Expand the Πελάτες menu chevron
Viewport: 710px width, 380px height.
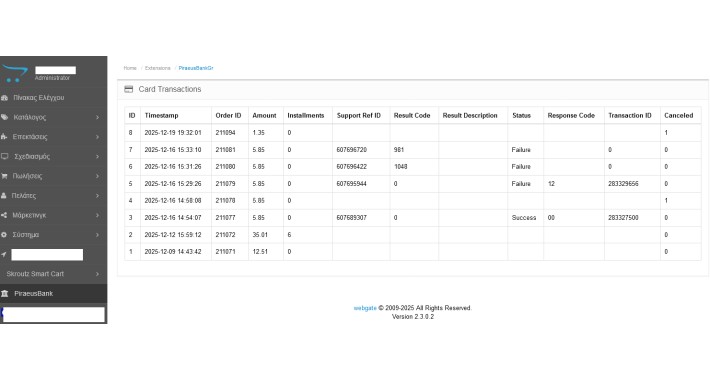tap(97, 196)
